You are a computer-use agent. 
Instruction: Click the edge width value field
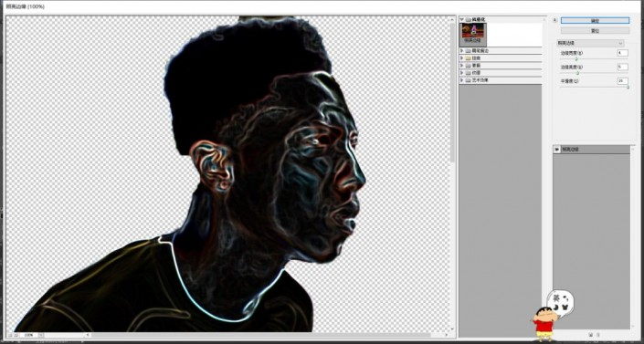click(x=622, y=53)
